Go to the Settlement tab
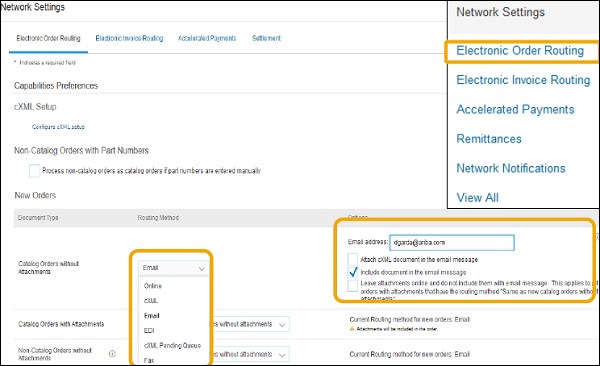600x366 pixels. [266, 38]
